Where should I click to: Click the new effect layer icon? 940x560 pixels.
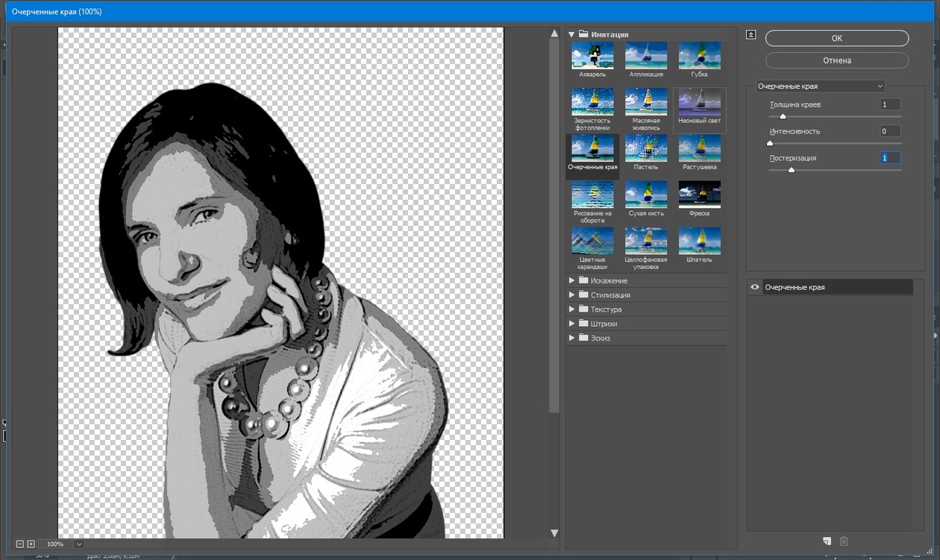pos(827,541)
